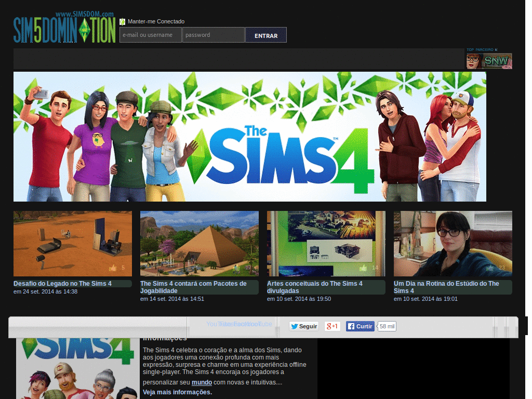This screenshot has height=399, width=532.
Task: Open The Sims 4 box art image
Action: [x=78, y=368]
